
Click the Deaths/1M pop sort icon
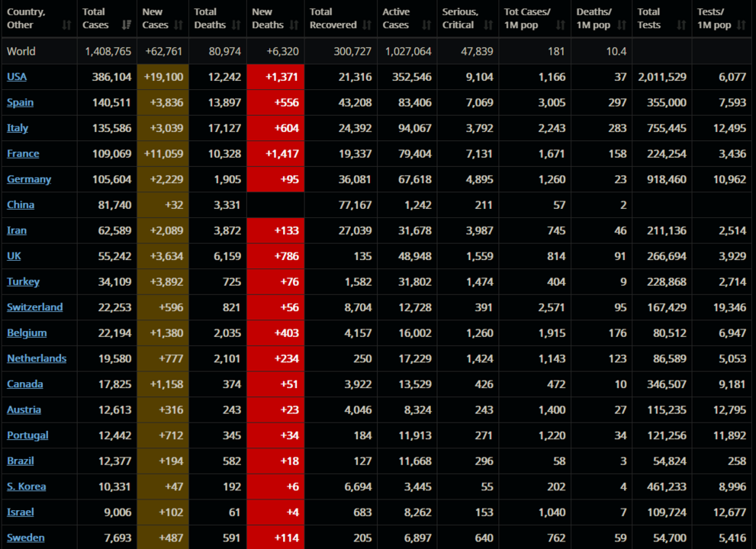point(622,25)
